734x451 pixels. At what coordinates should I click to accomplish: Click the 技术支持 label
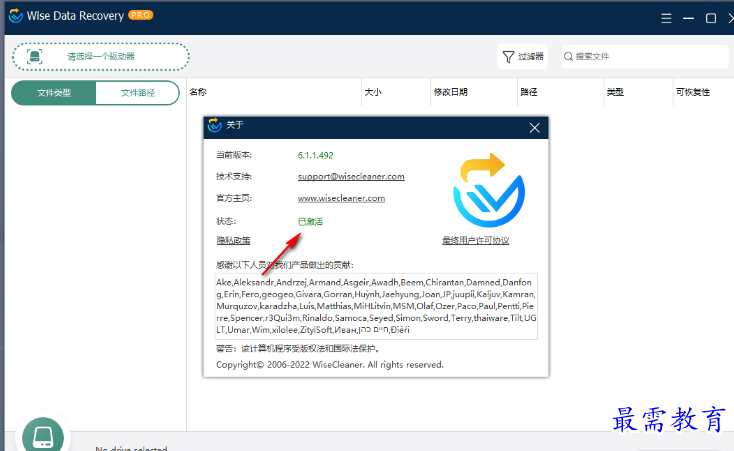pos(234,177)
